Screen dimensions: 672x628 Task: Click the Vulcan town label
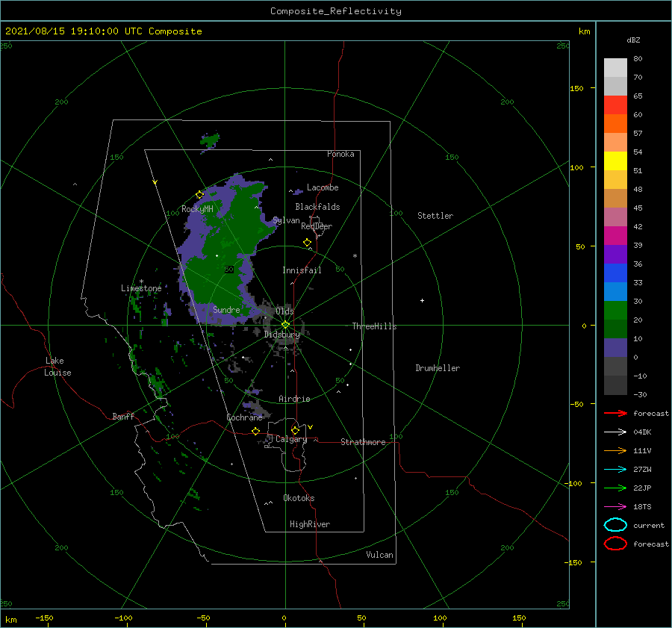[379, 555]
